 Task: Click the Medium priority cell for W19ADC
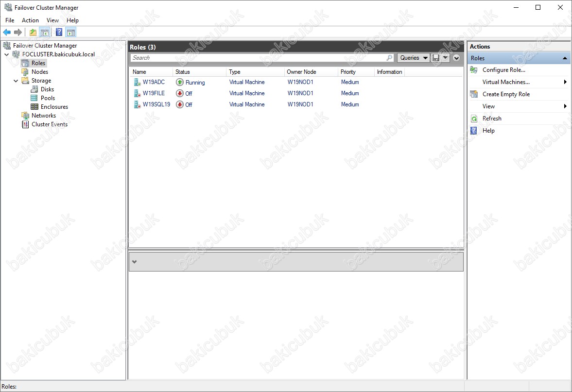click(x=350, y=83)
